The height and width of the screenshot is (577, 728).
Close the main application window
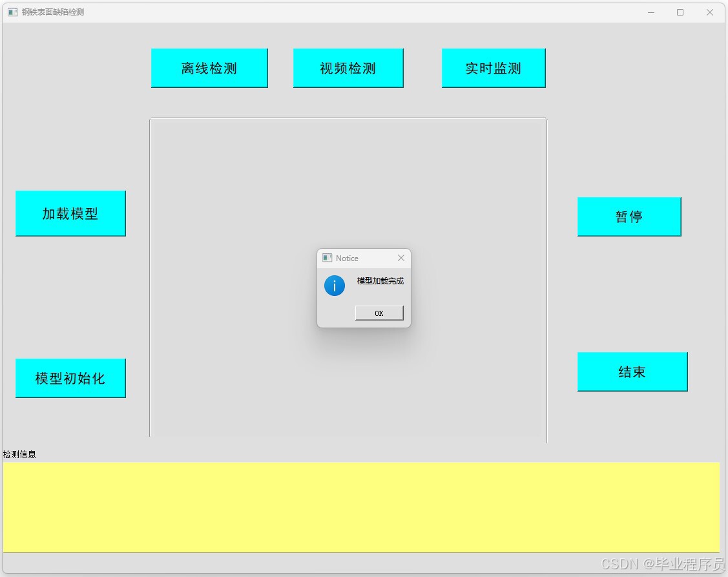709,12
